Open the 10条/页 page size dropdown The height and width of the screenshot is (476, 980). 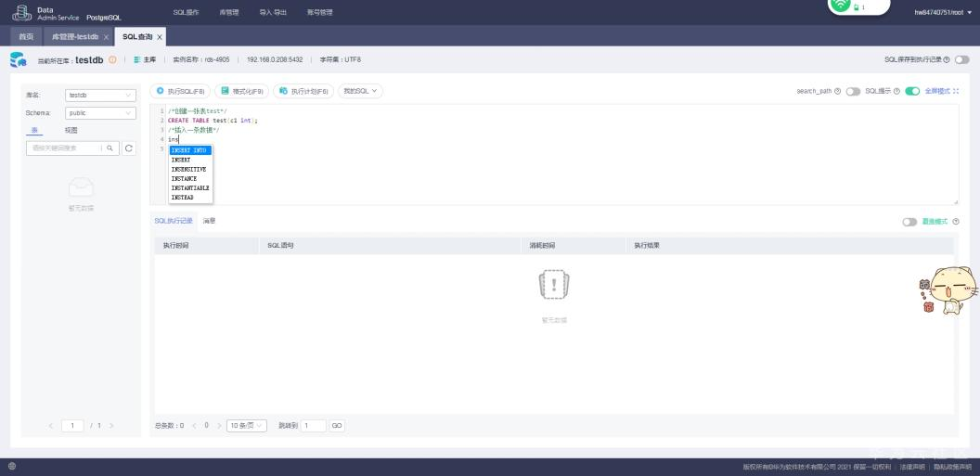247,426
